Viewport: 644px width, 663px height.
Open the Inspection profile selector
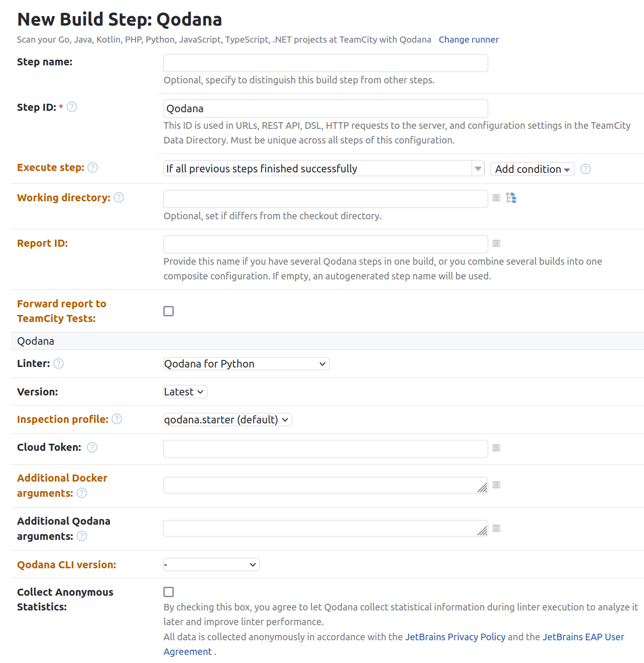pyautogui.click(x=227, y=419)
